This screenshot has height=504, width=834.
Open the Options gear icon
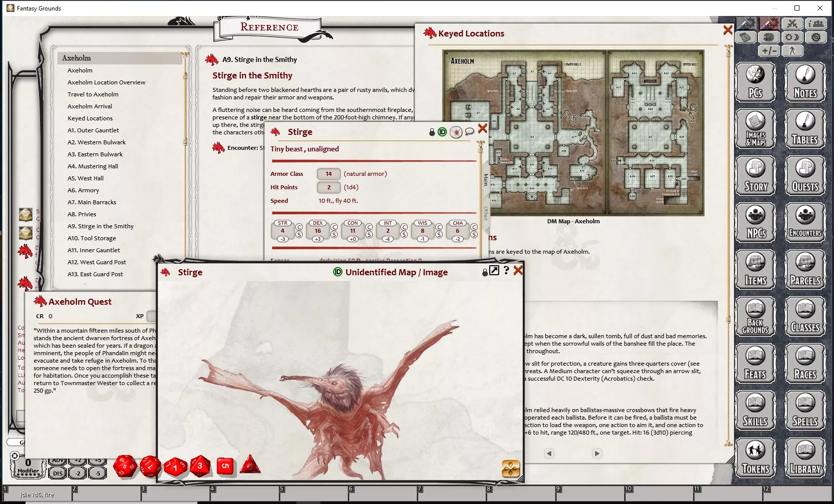coord(817,37)
